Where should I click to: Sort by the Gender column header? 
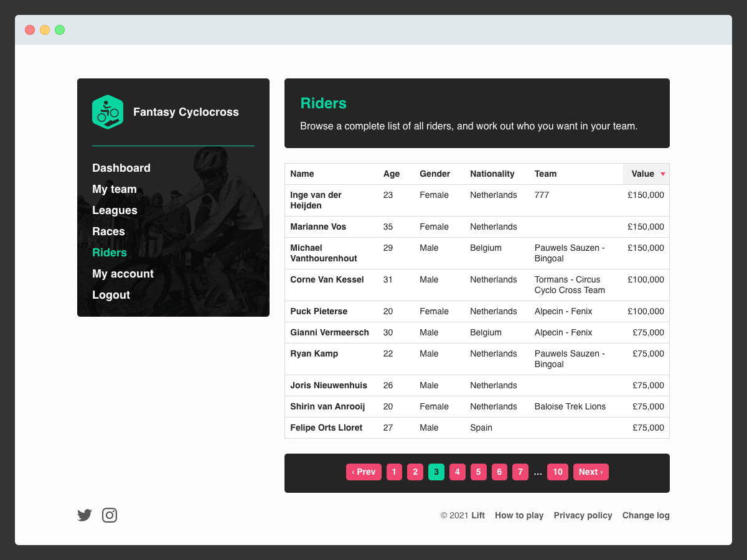pyautogui.click(x=435, y=174)
